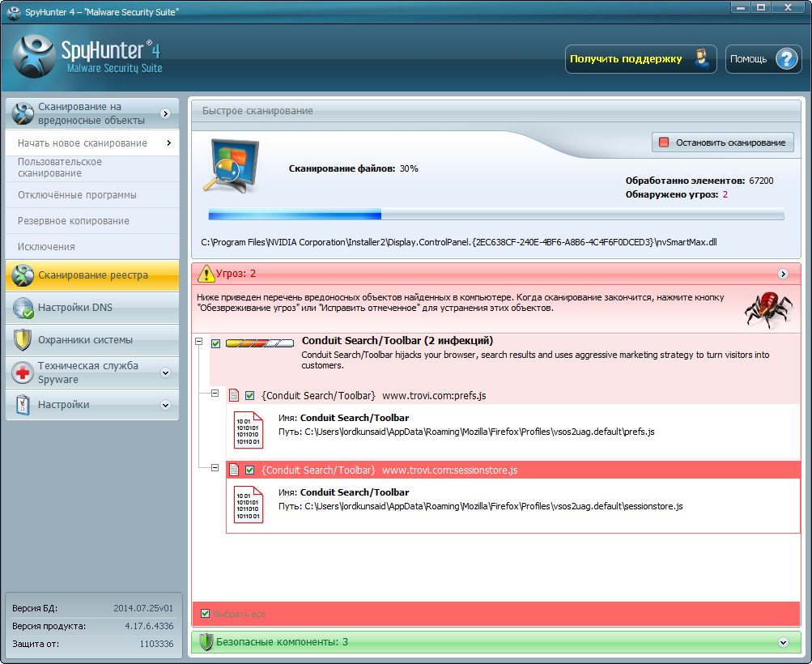
Task: Click 'Начать новое сканирование' menu entry
Action: [92, 143]
